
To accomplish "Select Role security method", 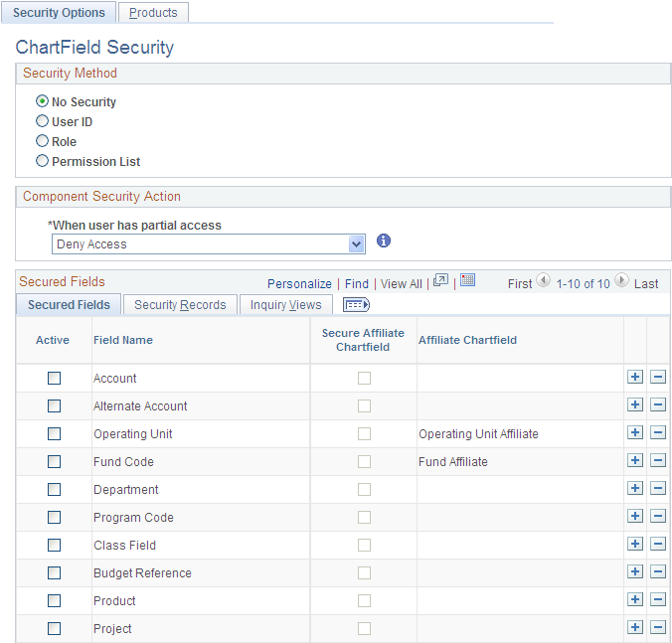I will [42, 141].
